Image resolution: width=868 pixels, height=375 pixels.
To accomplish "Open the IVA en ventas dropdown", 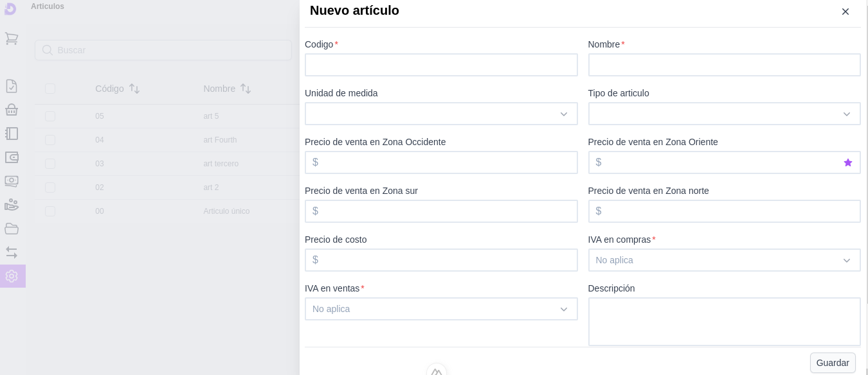I will tap(440, 309).
